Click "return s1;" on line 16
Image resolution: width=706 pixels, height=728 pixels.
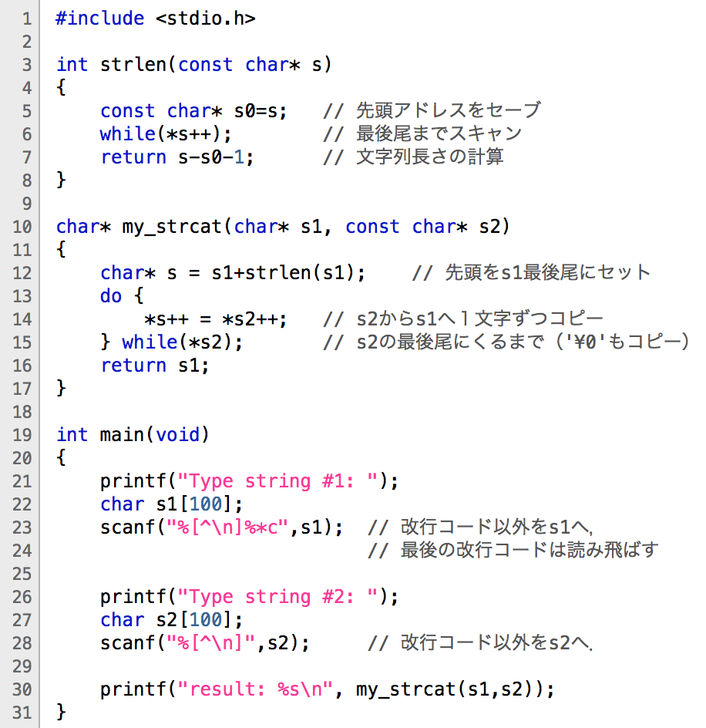(155, 366)
